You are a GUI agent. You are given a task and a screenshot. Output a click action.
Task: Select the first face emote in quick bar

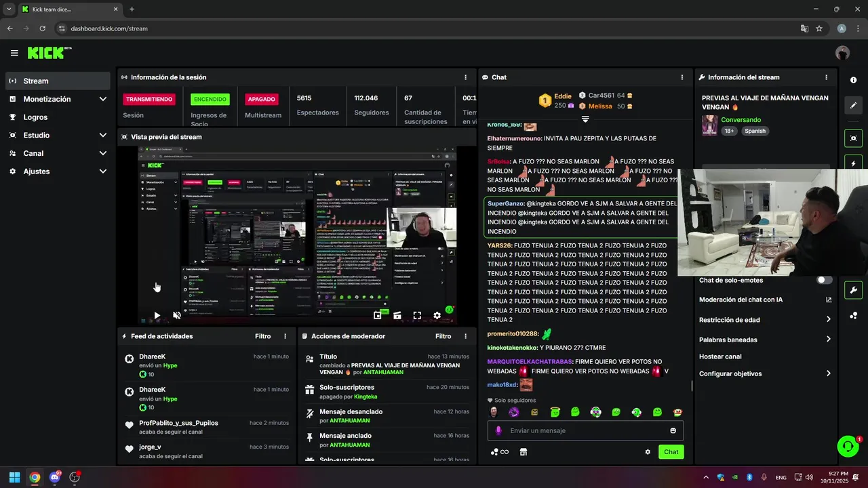[x=494, y=412]
